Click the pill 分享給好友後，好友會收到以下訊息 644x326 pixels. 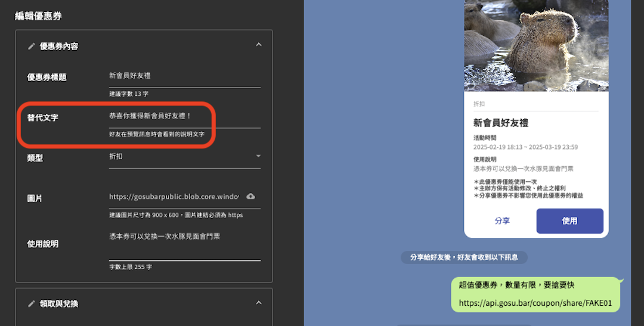pos(464,257)
